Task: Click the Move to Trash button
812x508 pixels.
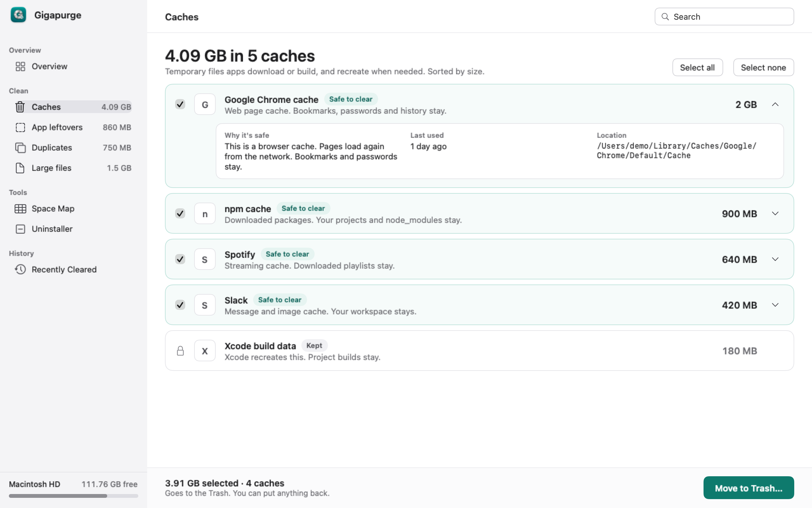Action: (749, 488)
